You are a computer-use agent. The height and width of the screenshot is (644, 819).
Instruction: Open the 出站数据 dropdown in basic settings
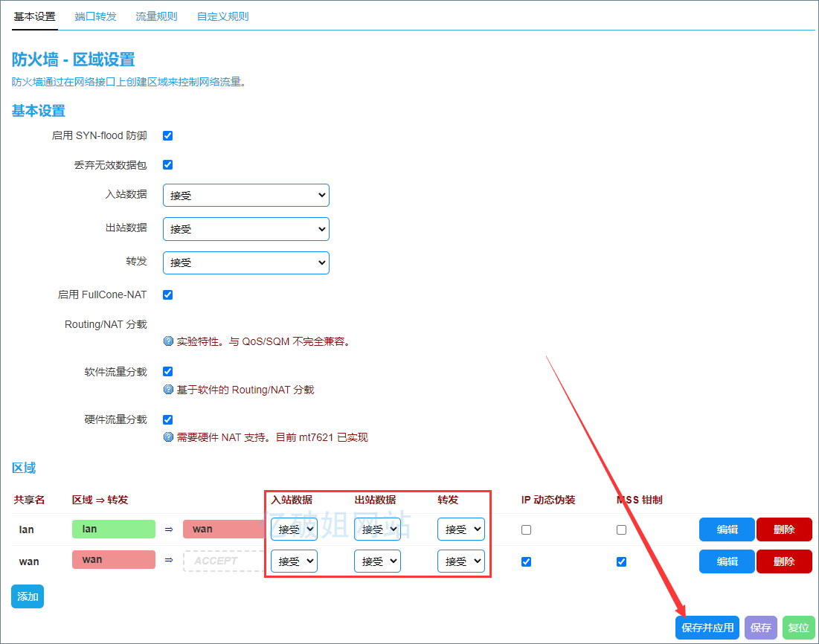tap(245, 229)
